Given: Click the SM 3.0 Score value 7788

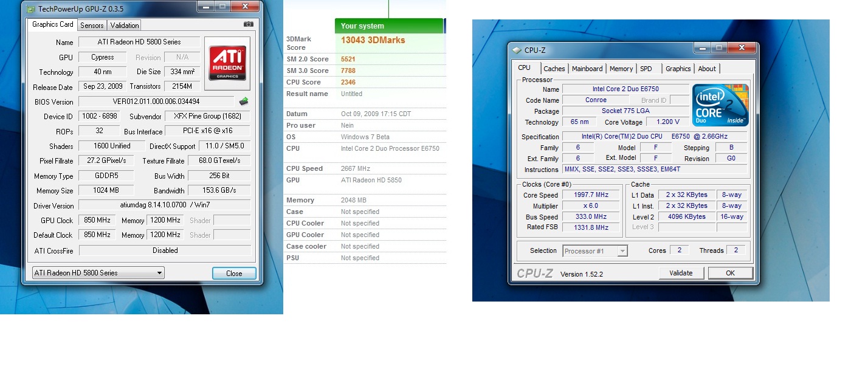Looking at the screenshot, I should 348,71.
